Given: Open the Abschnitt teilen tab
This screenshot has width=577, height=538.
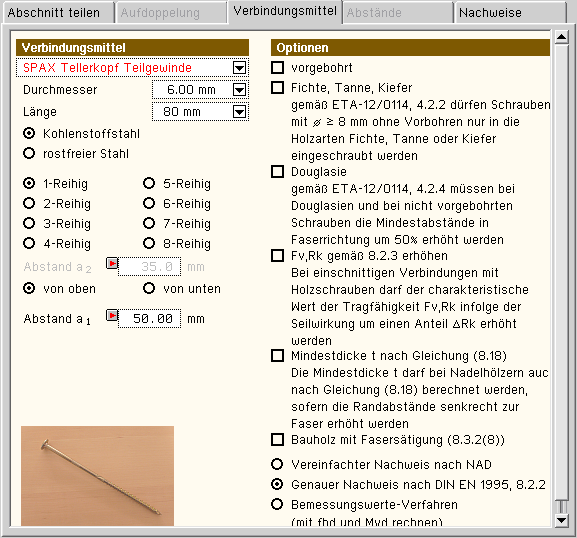Looking at the screenshot, I should (58, 13).
